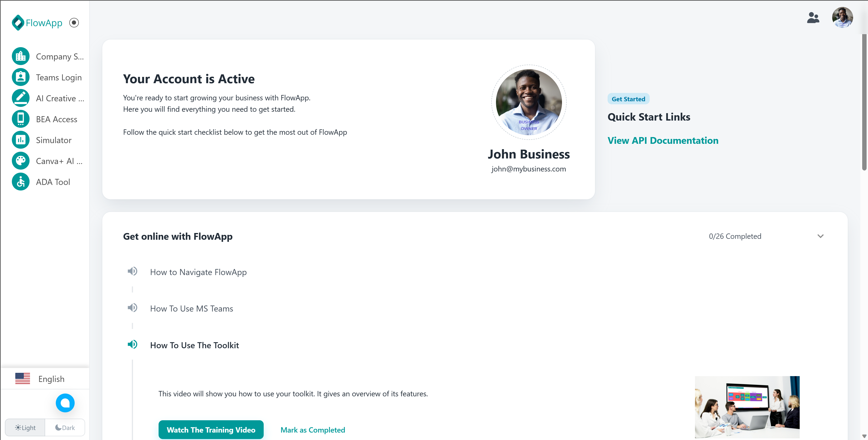Click Mark as Completed link

click(312, 430)
